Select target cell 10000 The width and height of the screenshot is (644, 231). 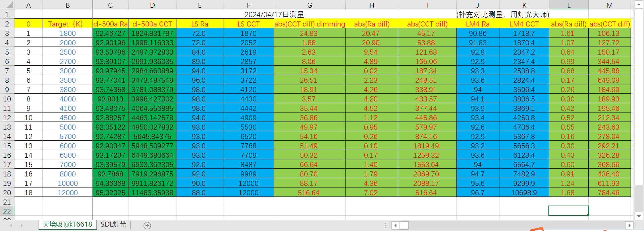(68, 183)
